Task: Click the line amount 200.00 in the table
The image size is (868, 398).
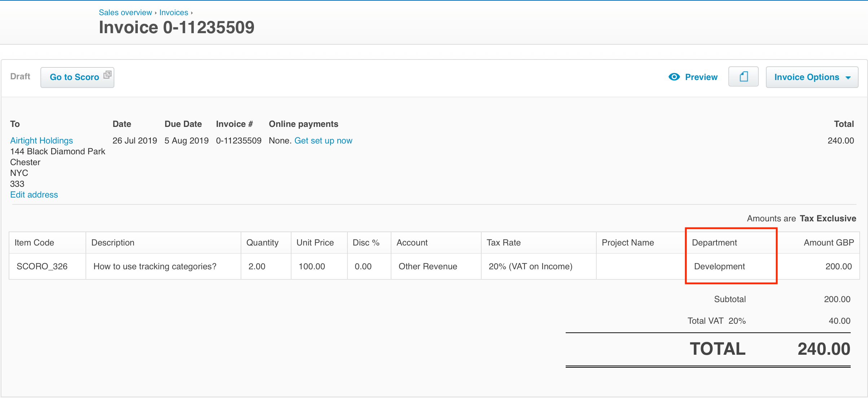Action: click(x=838, y=266)
